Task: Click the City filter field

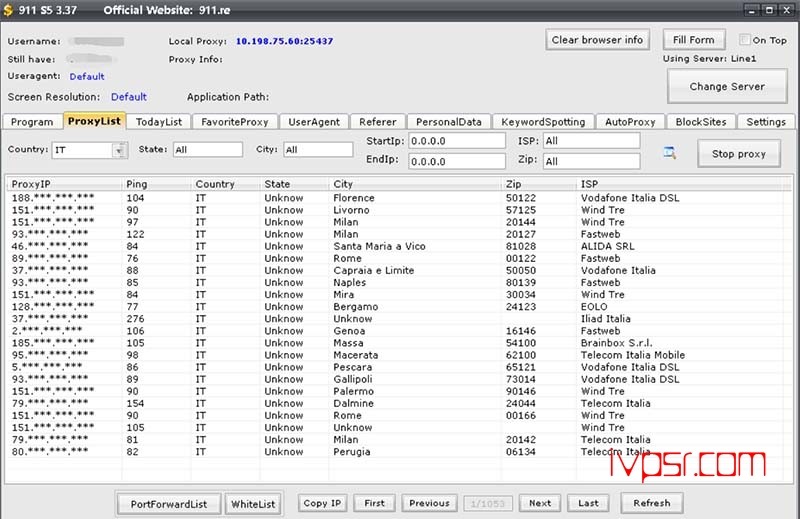Action: pos(318,150)
